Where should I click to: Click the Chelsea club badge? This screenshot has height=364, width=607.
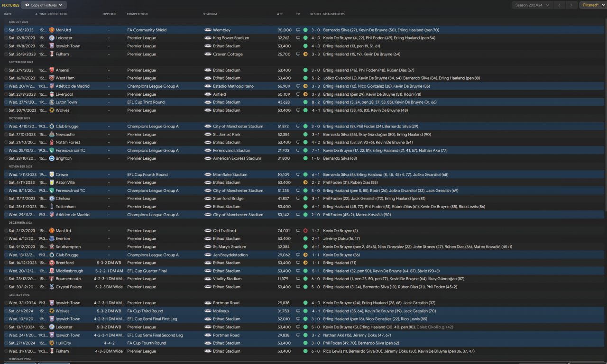pyautogui.click(x=52, y=199)
